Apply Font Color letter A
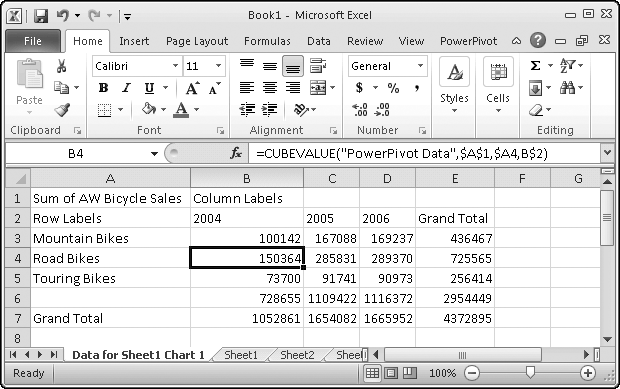620x389 pixels. 181,110
